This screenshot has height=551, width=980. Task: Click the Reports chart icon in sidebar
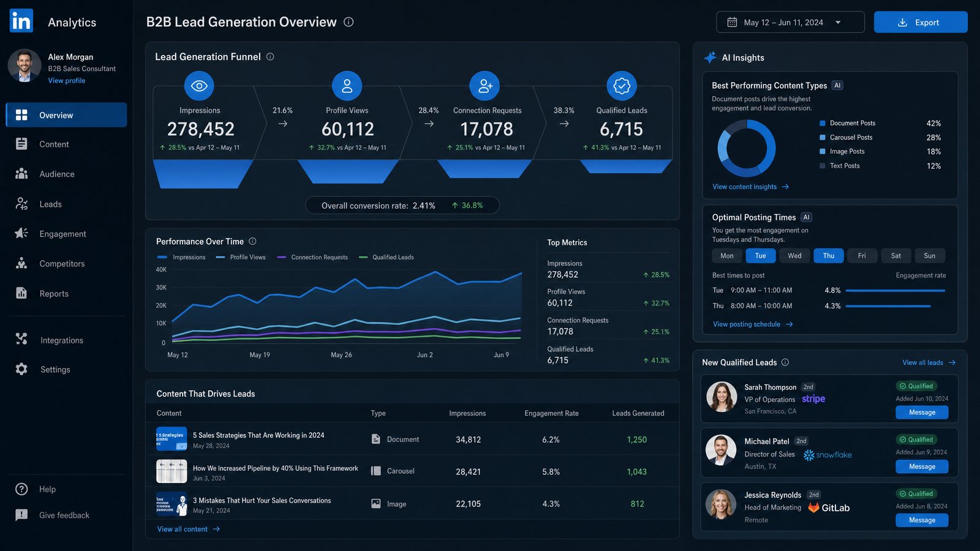coord(21,293)
